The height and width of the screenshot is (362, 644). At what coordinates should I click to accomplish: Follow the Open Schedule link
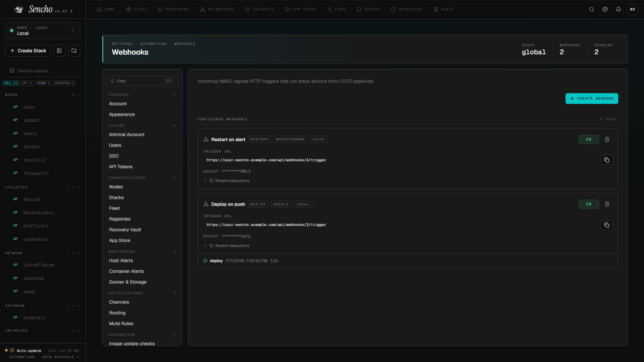(60, 357)
